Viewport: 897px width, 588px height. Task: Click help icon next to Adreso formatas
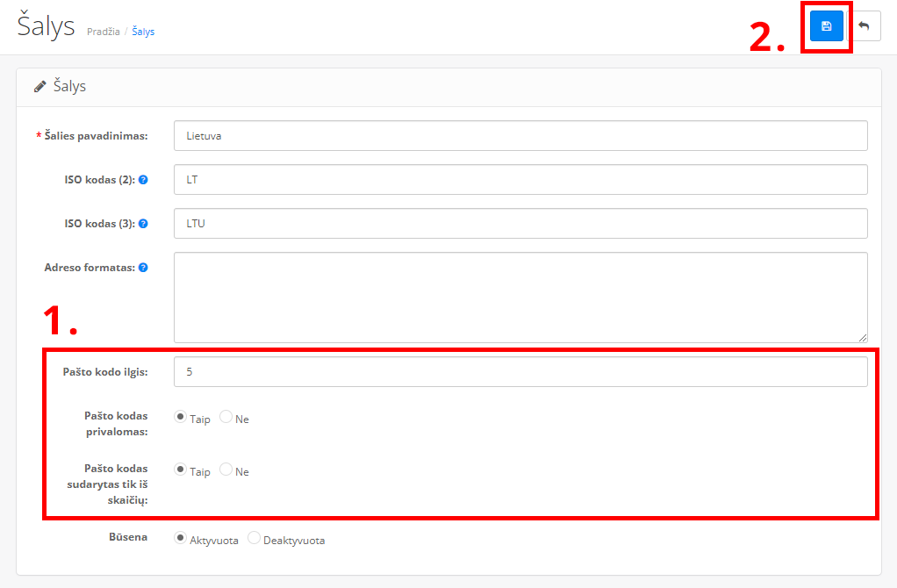pos(143,267)
